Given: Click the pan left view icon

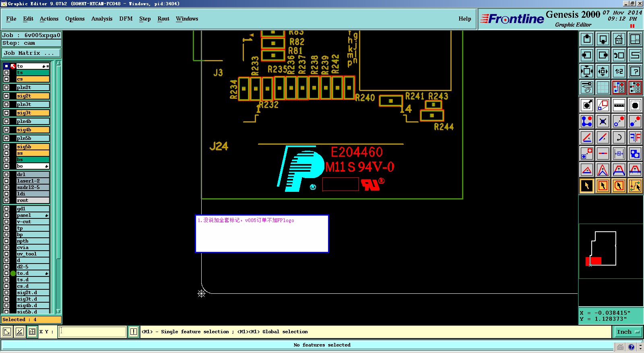Looking at the screenshot, I should point(587,55).
